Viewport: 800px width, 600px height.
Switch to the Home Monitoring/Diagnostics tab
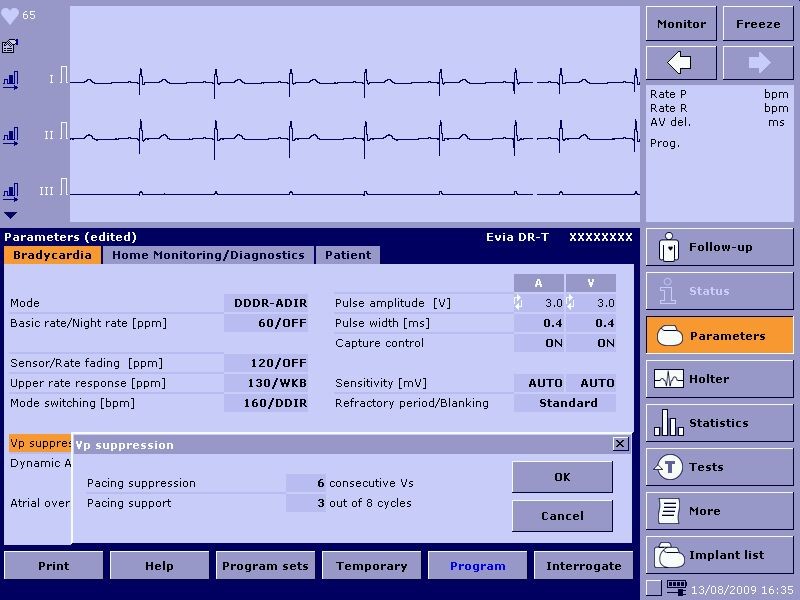tap(208, 255)
